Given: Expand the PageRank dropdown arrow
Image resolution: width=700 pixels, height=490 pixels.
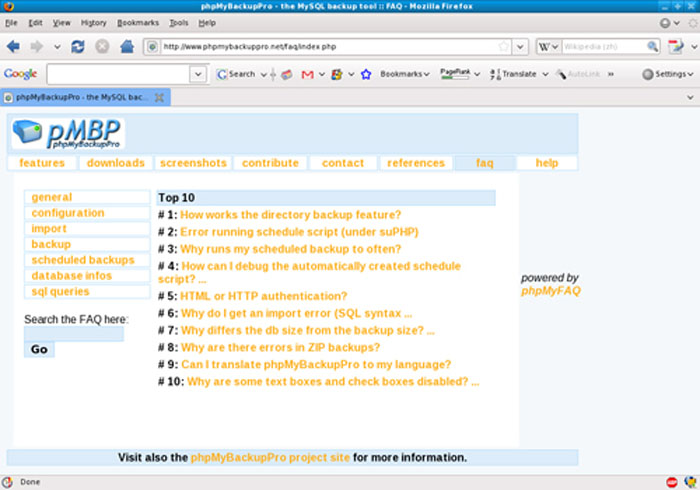Looking at the screenshot, I should 477,74.
